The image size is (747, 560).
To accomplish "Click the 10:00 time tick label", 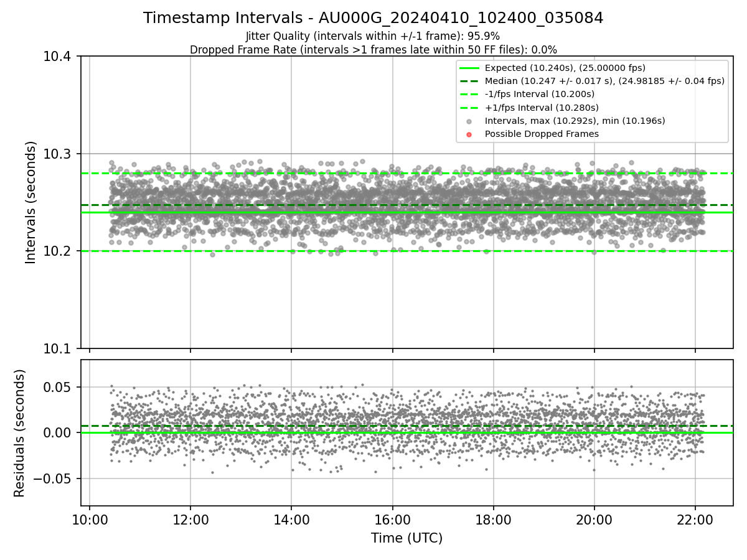I will pos(90,520).
